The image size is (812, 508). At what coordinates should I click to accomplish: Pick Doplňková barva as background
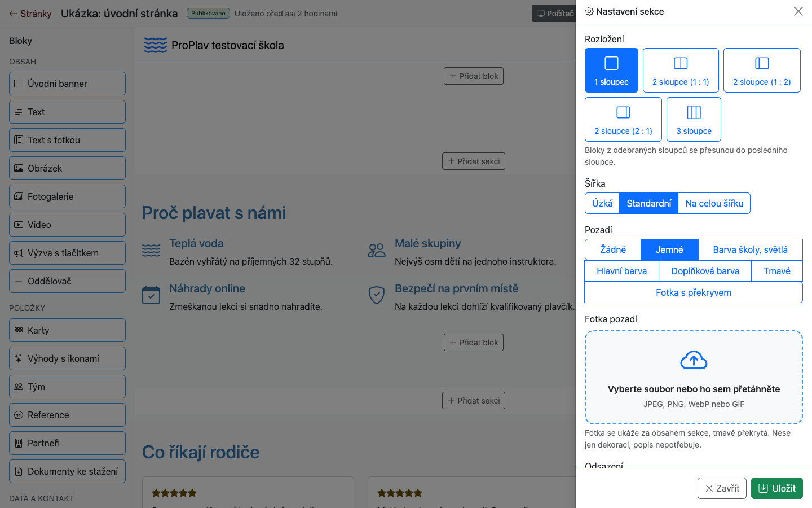coord(705,271)
